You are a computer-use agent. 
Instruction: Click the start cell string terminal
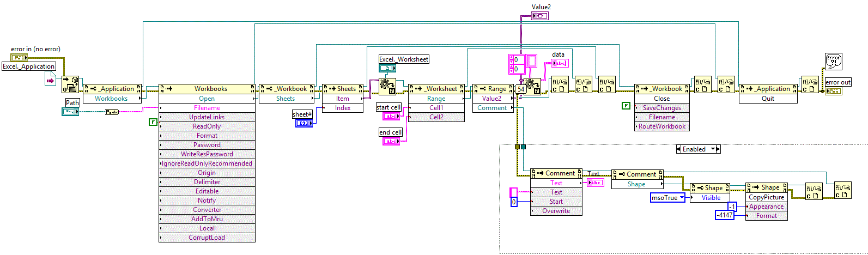391,116
